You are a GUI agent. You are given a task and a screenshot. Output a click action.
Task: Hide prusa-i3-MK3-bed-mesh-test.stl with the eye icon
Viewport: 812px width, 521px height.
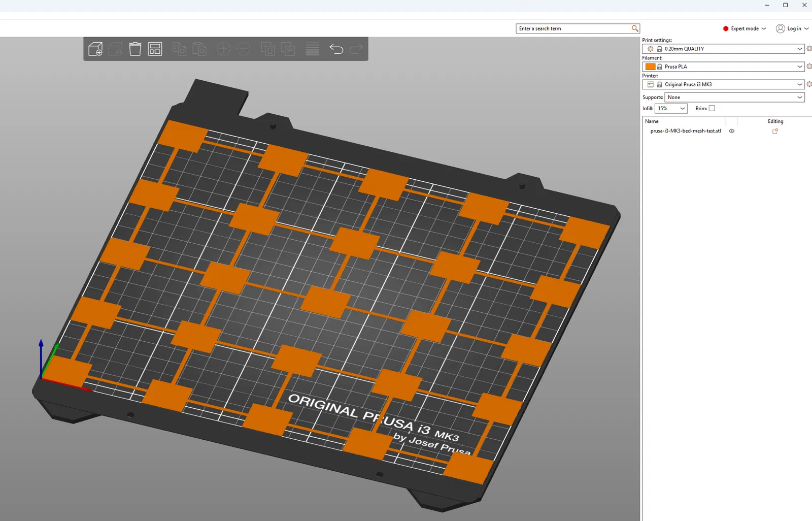731,131
